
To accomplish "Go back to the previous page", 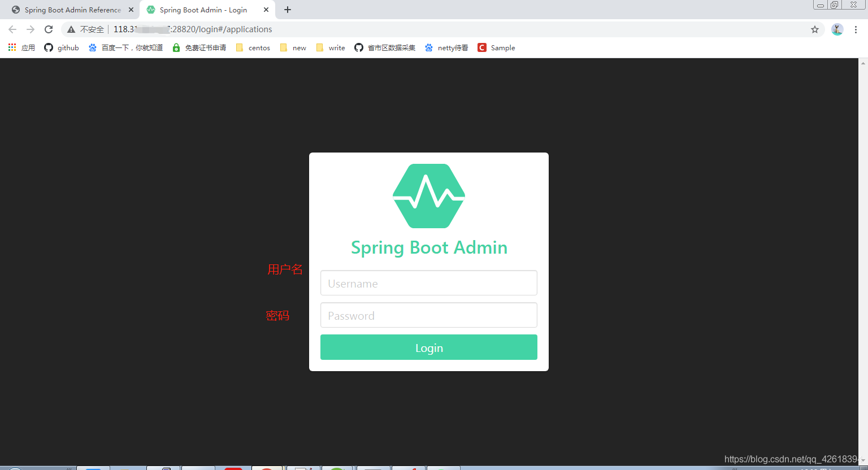I will 12,29.
